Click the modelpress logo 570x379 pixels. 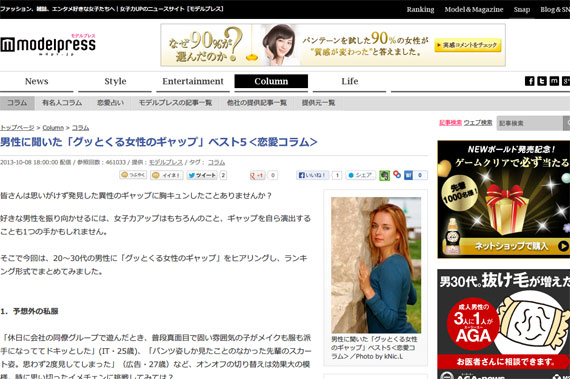[48, 45]
